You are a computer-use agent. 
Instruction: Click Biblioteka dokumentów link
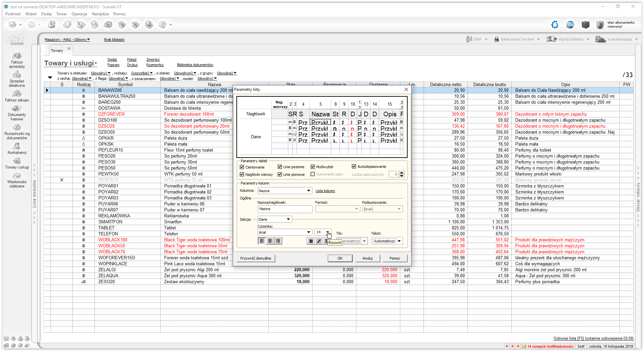coord(195,65)
